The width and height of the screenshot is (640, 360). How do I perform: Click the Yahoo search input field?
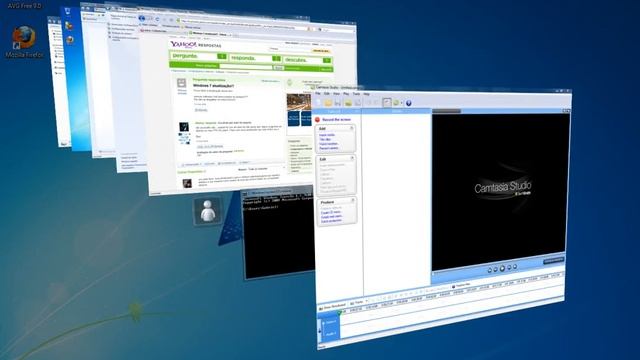point(246,66)
